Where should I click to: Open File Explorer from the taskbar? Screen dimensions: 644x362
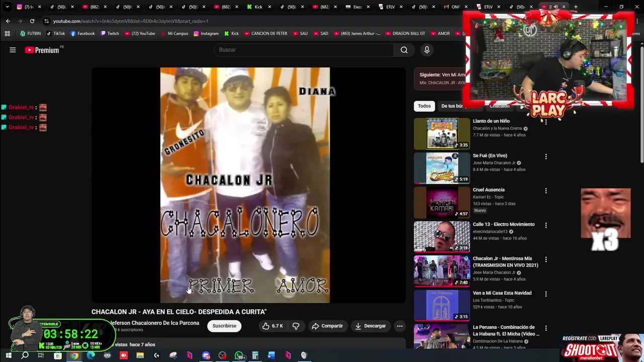point(140,355)
